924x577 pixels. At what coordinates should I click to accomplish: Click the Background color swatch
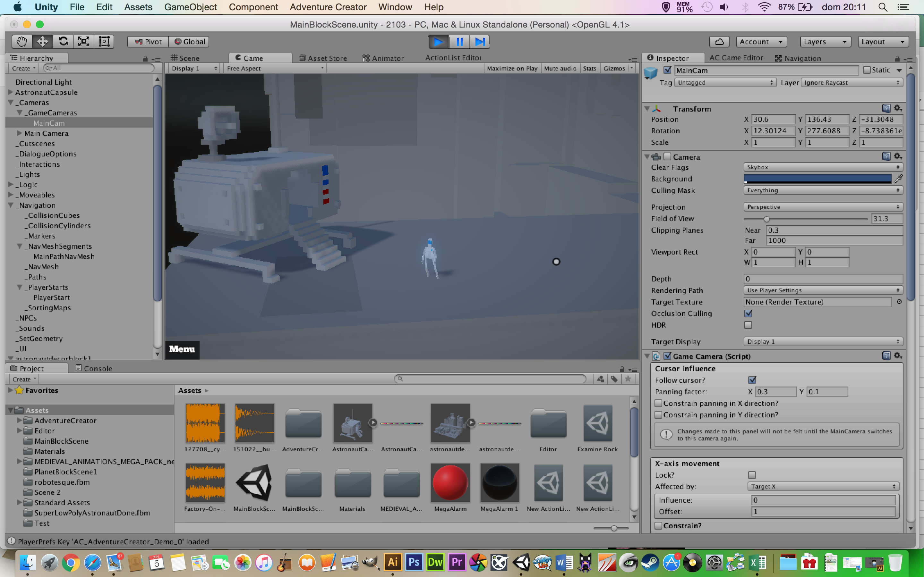(817, 179)
